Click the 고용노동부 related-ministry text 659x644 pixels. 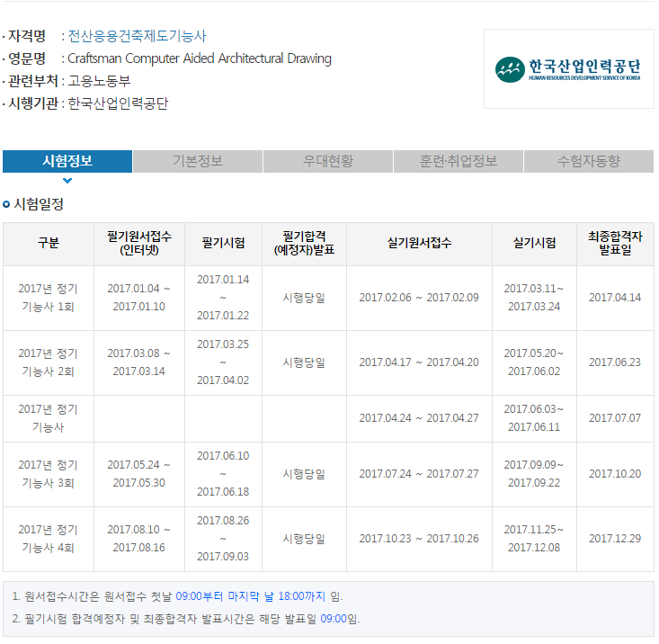(99, 81)
